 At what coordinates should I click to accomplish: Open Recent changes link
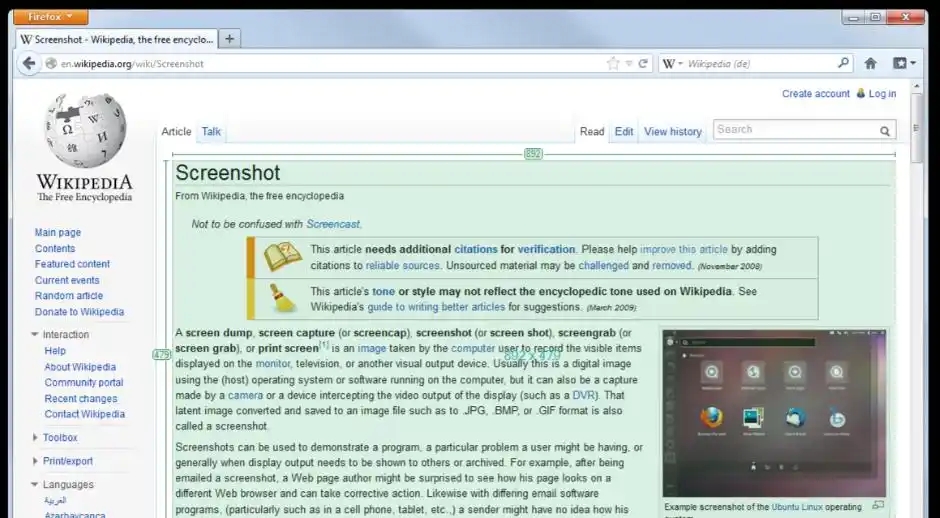80,399
